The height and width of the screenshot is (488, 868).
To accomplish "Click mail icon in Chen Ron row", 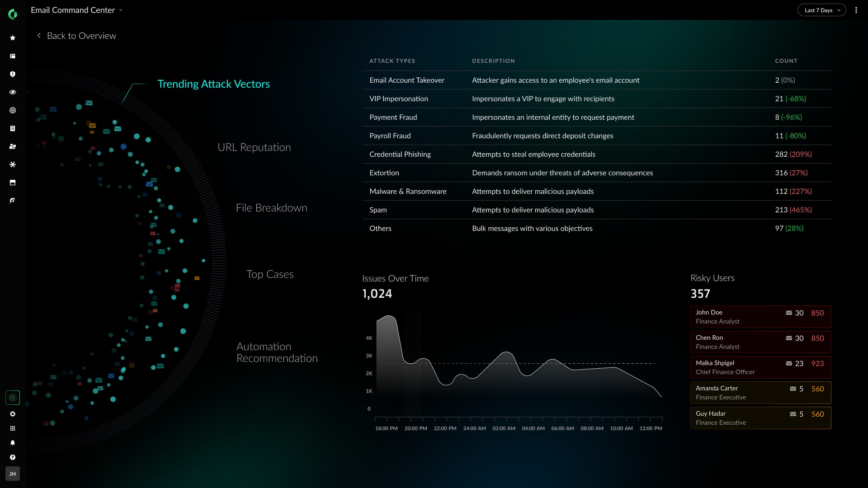I will click(789, 338).
